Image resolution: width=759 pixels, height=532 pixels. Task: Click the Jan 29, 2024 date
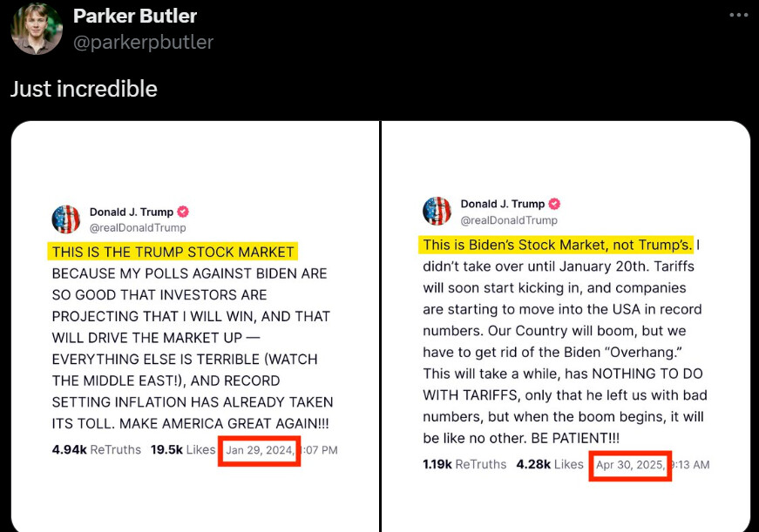coord(260,450)
